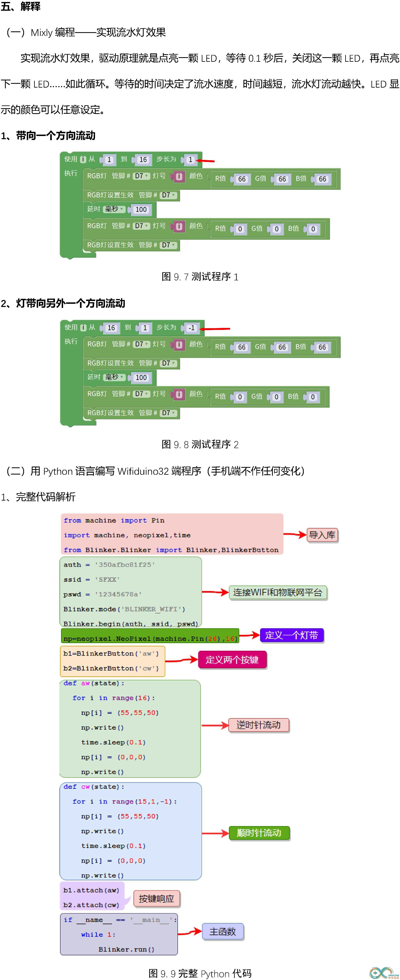Click the line b2.attach(cw)
The height and width of the screenshot is (980, 400).
(91, 905)
